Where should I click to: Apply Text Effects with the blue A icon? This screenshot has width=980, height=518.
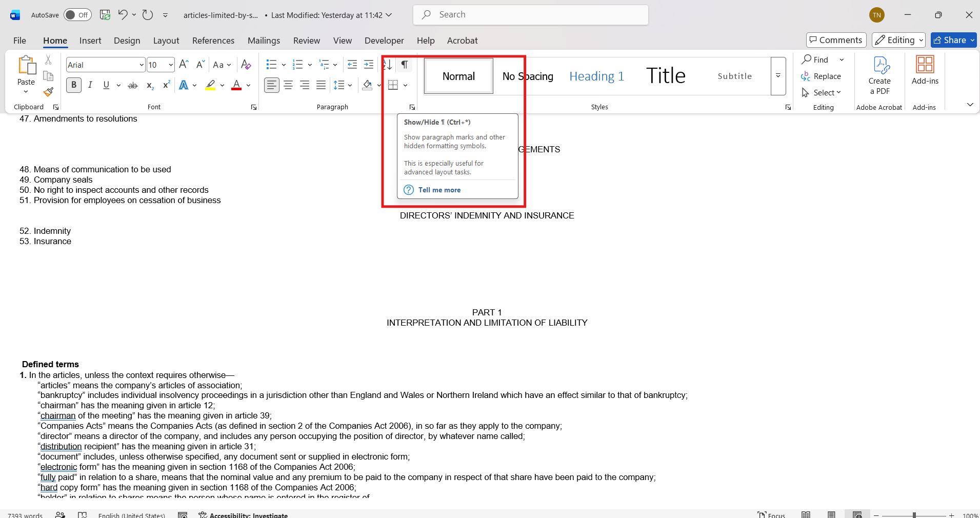point(184,85)
